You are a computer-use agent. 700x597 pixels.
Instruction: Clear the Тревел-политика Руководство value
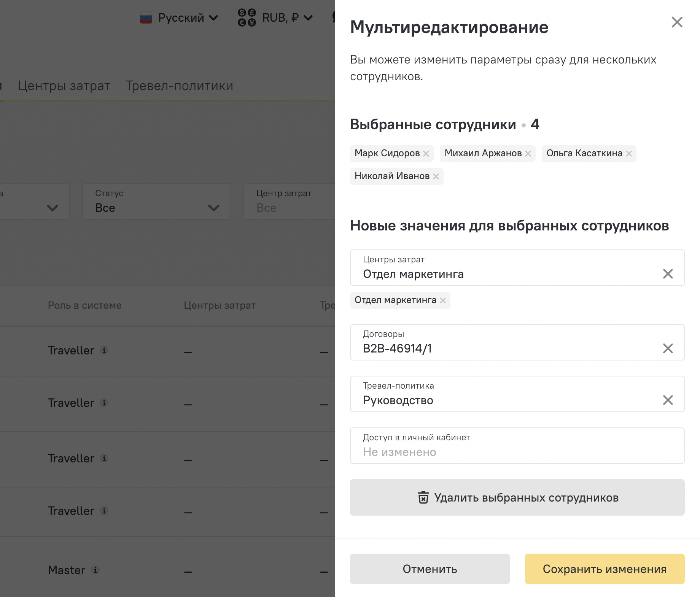tap(668, 400)
